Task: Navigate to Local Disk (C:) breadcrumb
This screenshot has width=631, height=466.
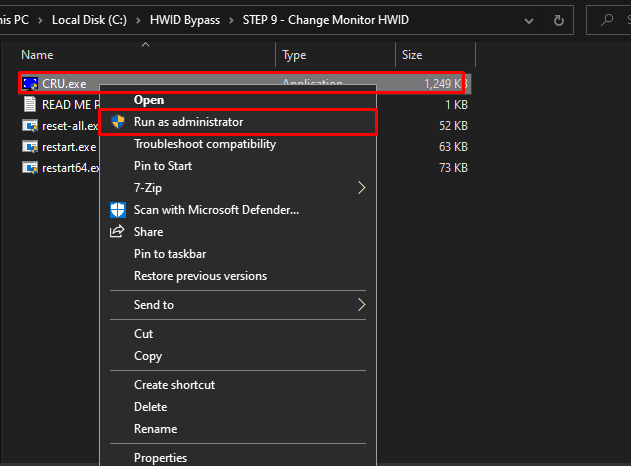Action: [x=89, y=20]
